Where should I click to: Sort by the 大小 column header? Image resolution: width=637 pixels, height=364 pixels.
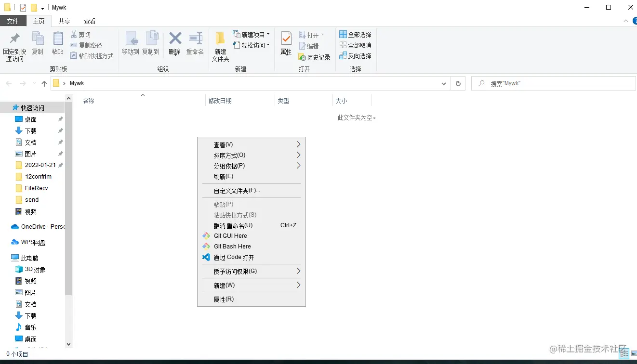tap(341, 101)
